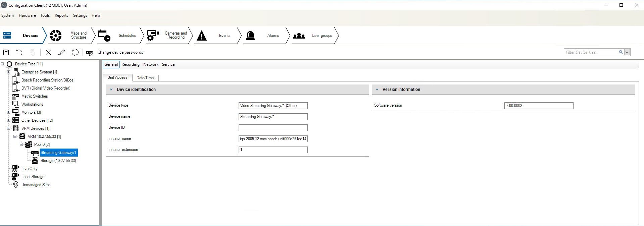Click the Refresh state icon
644x226 pixels.
click(75, 52)
